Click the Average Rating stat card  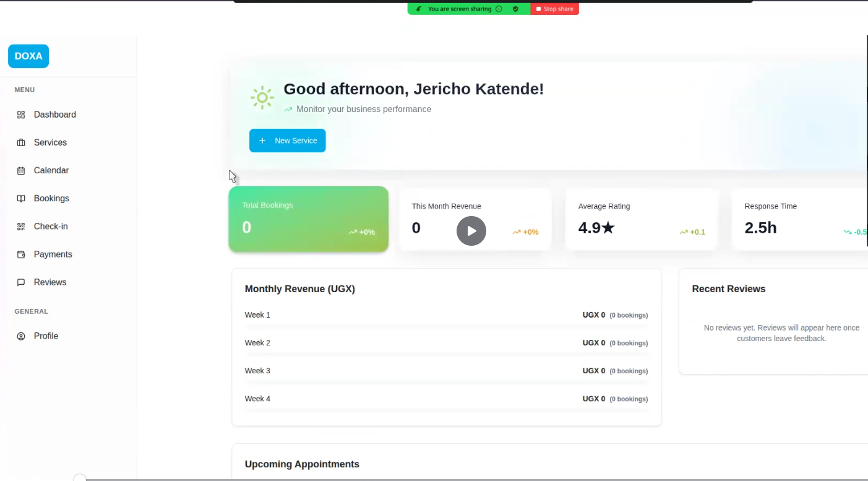coord(642,219)
